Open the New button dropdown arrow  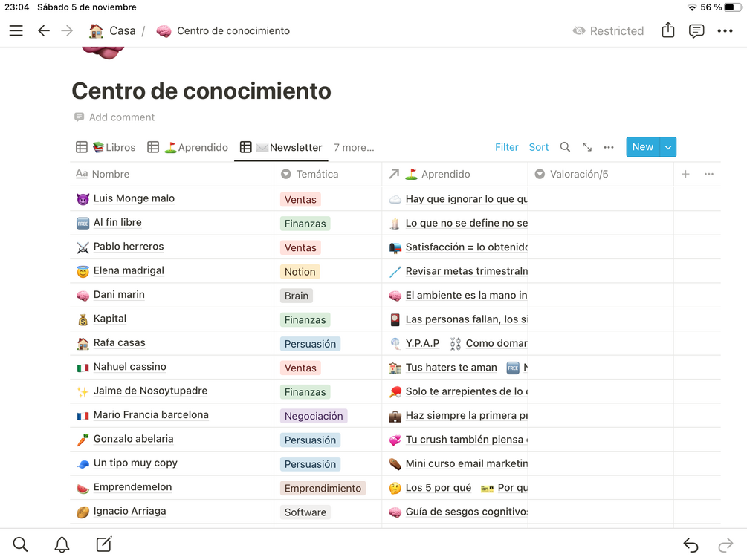pos(668,147)
